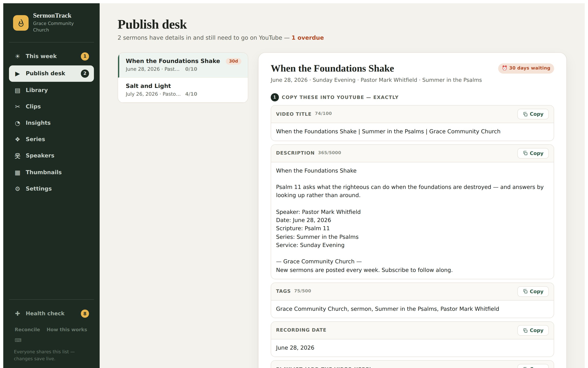Screen dimensions: 588x368
Task: Click the copy icon in Description row
Action: (525, 153)
